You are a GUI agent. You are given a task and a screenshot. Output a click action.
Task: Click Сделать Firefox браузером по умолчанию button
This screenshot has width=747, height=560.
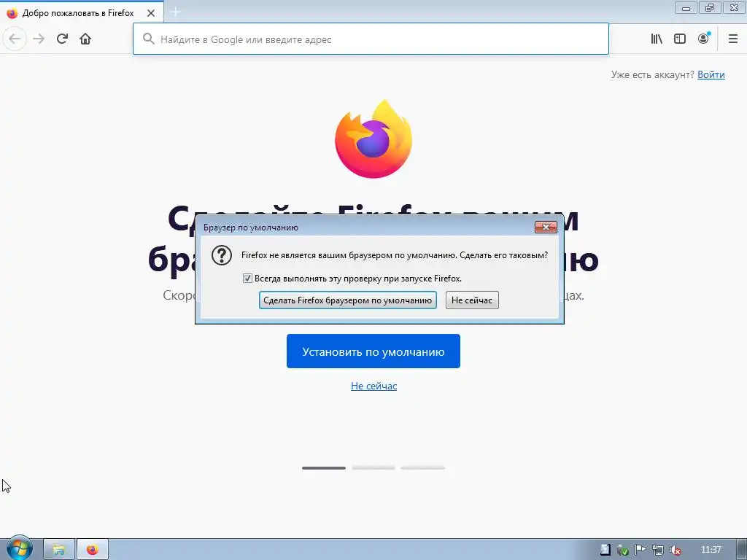pos(348,300)
